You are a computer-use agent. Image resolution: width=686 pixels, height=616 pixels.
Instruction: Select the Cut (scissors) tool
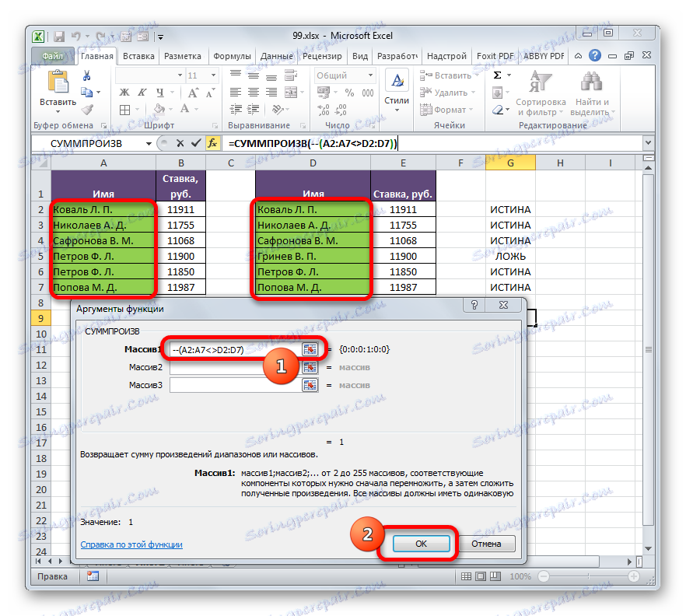87,75
